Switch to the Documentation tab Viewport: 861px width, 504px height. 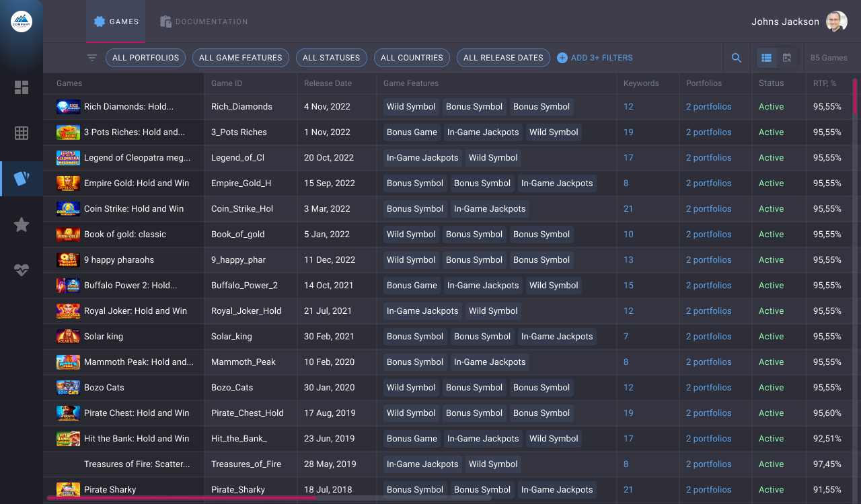(204, 22)
